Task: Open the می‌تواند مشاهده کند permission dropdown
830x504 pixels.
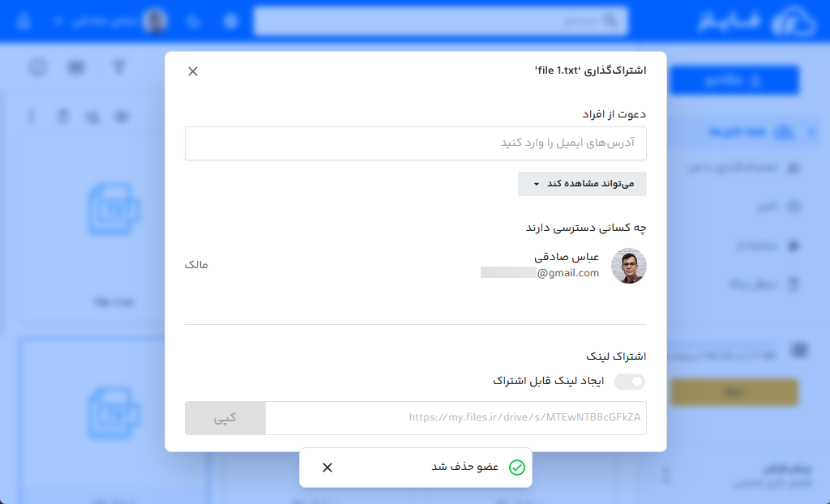Action: click(x=581, y=184)
